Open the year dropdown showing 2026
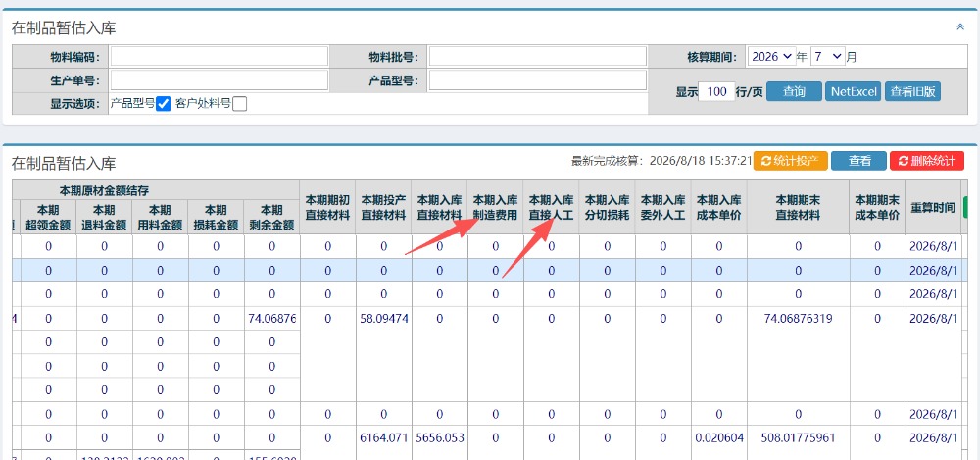This screenshot has width=980, height=460. pyautogui.click(x=771, y=56)
